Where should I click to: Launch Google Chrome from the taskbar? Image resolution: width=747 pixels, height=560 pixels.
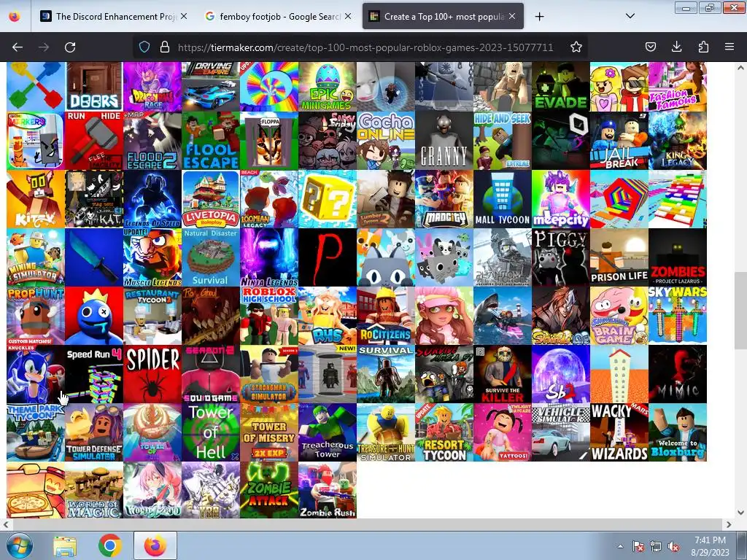(109, 545)
